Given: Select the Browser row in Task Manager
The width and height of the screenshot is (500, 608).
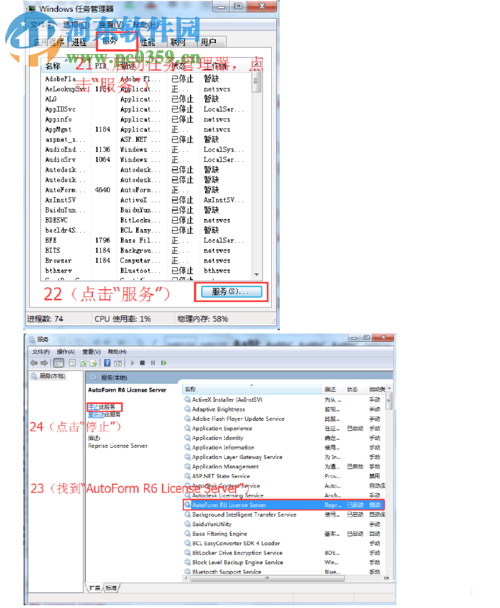Looking at the screenshot, I should click(147, 260).
